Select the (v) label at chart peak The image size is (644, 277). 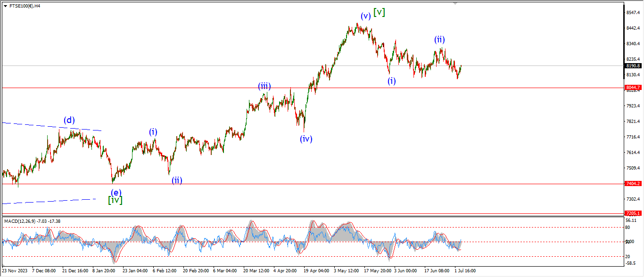(365, 16)
